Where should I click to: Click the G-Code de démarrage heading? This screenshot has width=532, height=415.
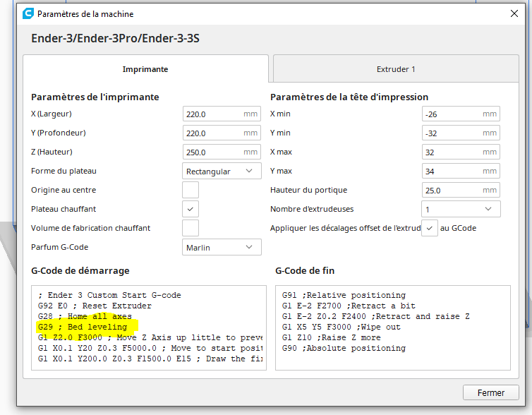[80, 271]
